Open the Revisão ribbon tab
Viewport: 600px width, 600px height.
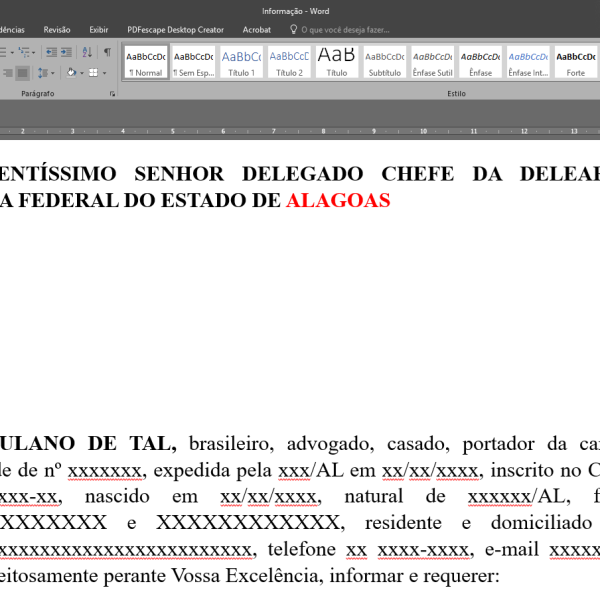[x=57, y=30]
